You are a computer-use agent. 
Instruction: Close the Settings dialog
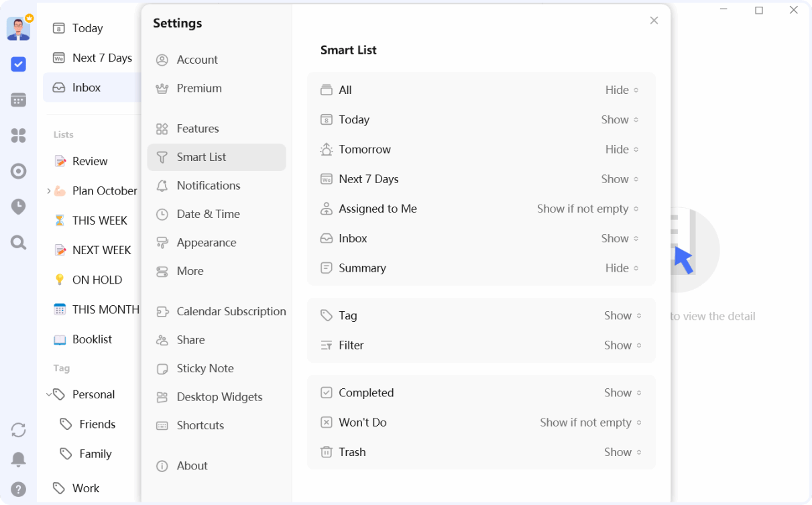(654, 20)
